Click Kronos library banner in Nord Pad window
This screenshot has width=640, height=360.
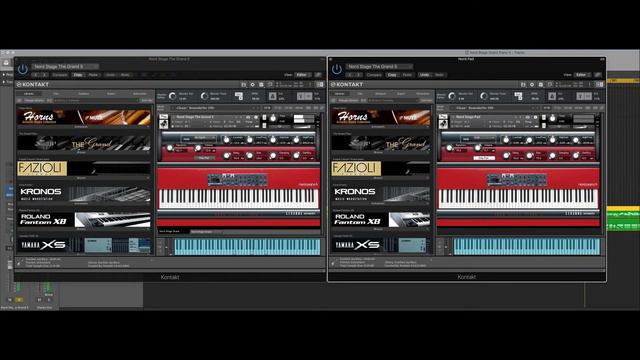(x=381, y=194)
